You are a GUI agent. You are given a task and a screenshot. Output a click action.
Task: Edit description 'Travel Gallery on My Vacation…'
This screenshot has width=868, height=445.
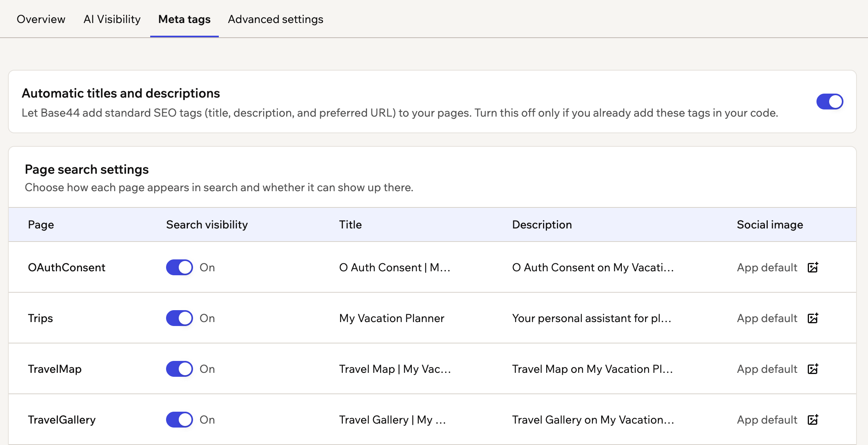593,420
